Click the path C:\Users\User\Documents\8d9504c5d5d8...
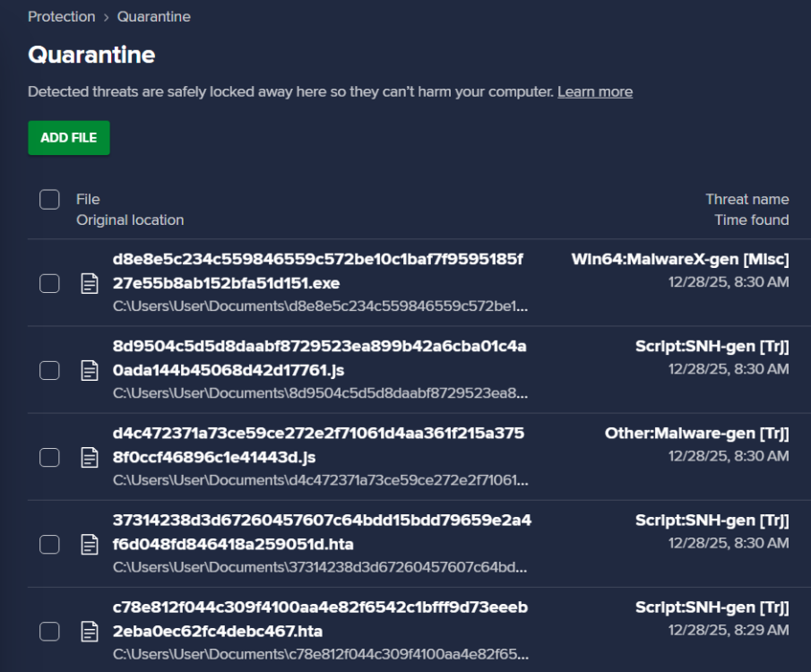This screenshot has height=672, width=811. [x=320, y=393]
